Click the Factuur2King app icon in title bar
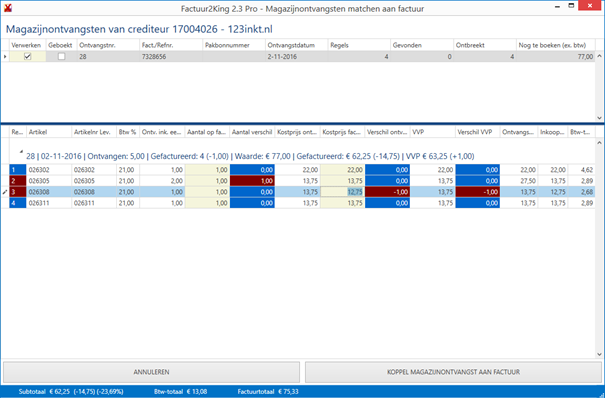 [8, 7]
